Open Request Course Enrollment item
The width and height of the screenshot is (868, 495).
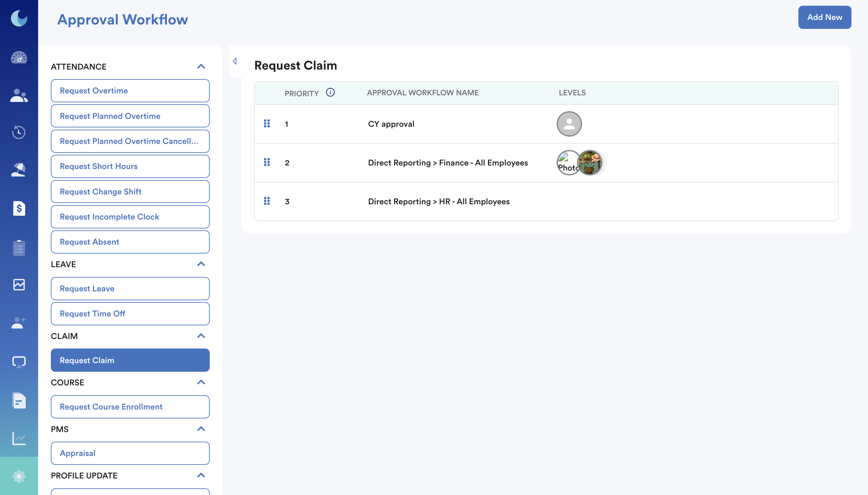pos(130,407)
